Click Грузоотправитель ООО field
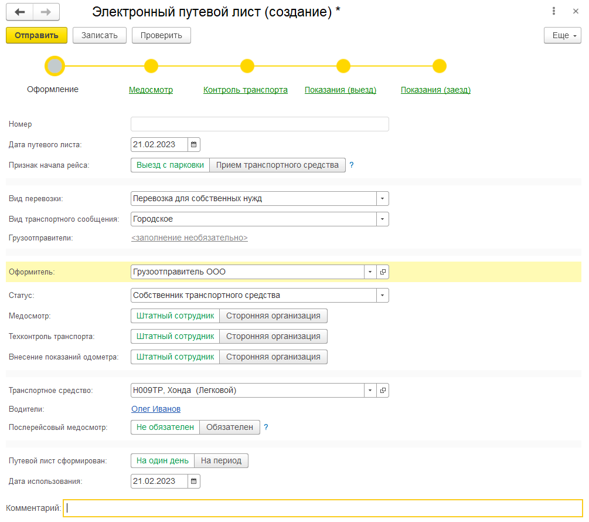 pos(248,272)
